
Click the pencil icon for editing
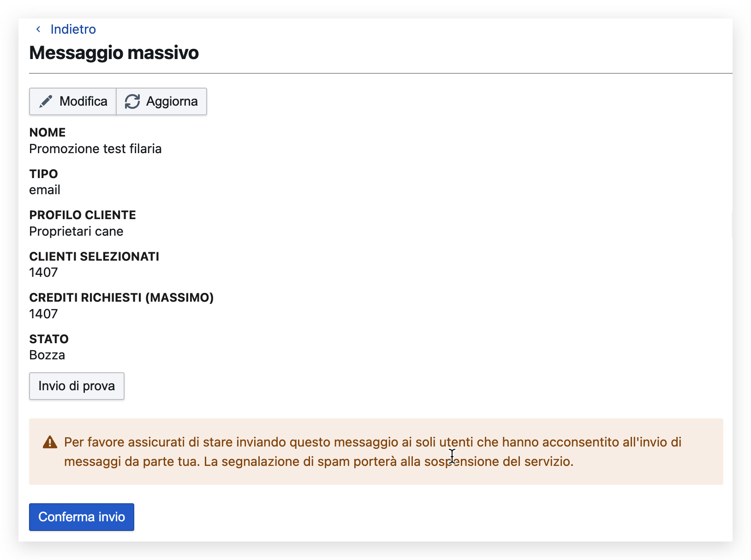(x=46, y=101)
